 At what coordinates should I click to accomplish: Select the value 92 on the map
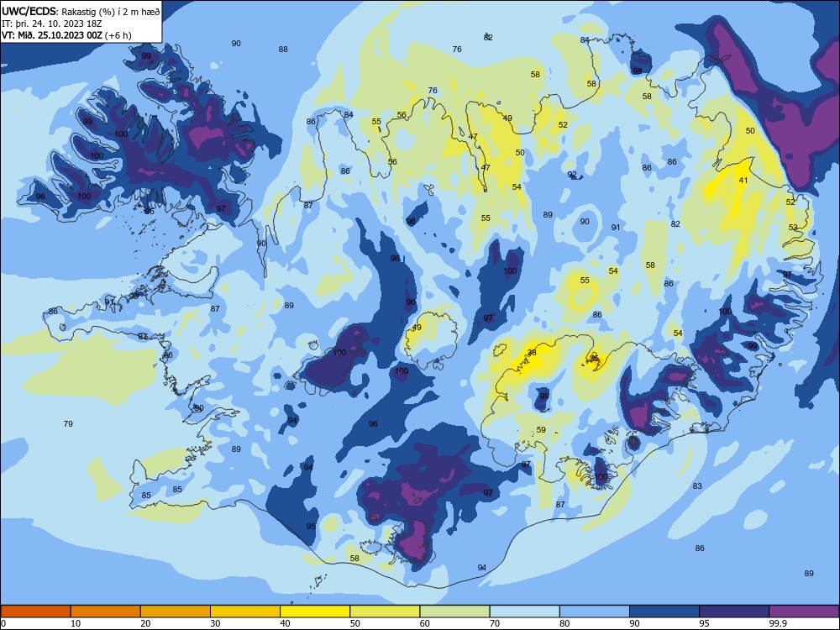[572, 175]
